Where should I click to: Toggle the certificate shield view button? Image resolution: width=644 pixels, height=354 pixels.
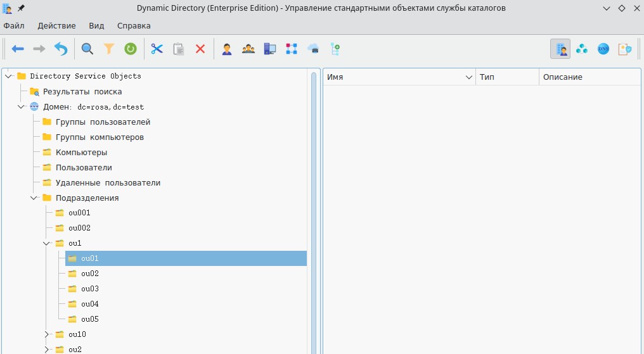625,49
